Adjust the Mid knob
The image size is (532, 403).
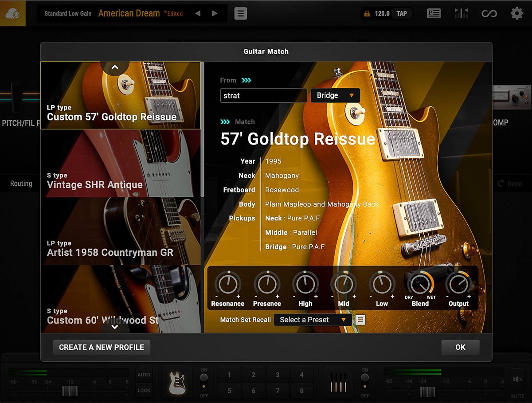pyautogui.click(x=344, y=284)
